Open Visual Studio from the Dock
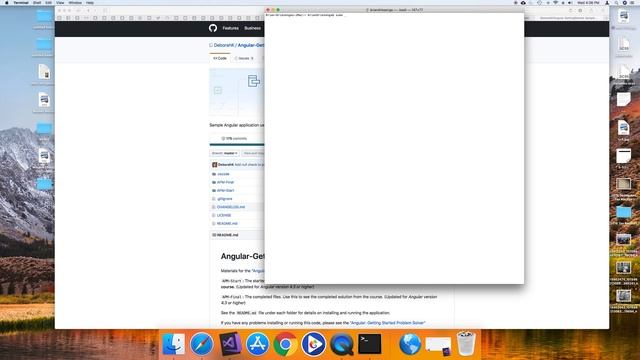This screenshot has width=640, height=360. 230,344
